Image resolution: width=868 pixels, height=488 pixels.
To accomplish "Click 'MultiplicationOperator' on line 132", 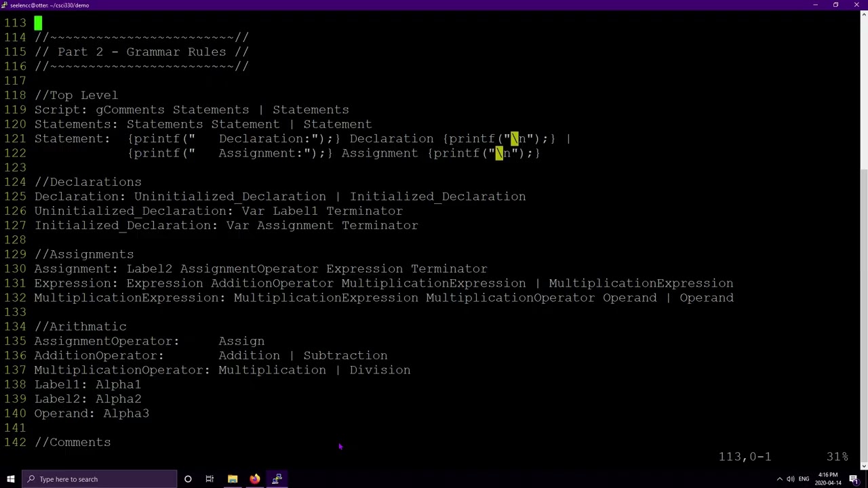I will click(510, 298).
